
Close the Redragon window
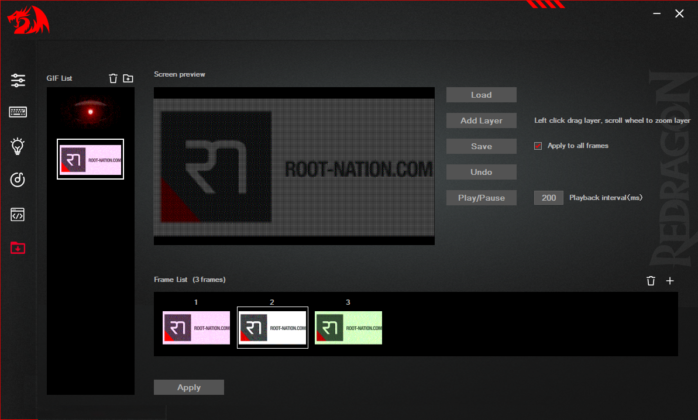point(679,14)
